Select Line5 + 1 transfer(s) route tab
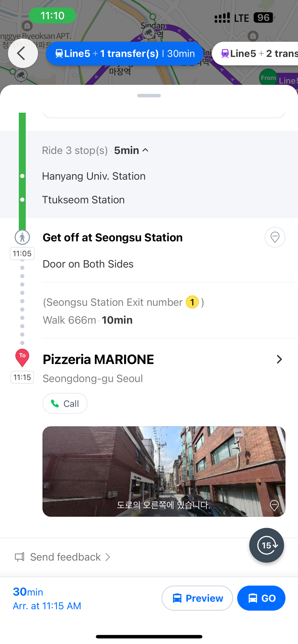Screen dimensions: 298x644 [x=124, y=54]
